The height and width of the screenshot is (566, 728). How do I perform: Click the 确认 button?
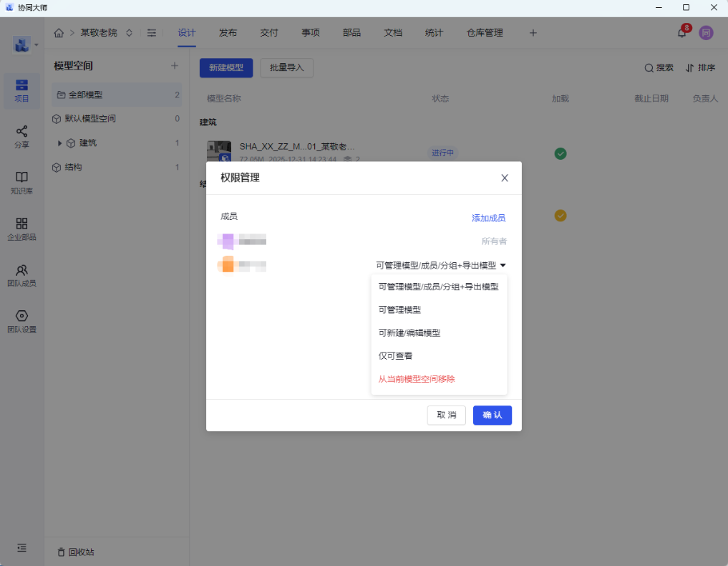[x=492, y=416]
